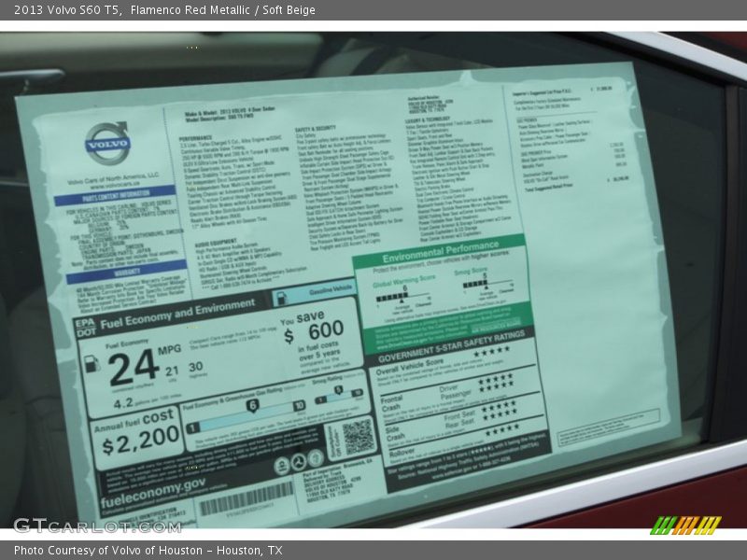The height and width of the screenshot is (560, 747).
Task: Click the Photo Courtesy of Volvo of Houston caption
Action: pos(148,551)
